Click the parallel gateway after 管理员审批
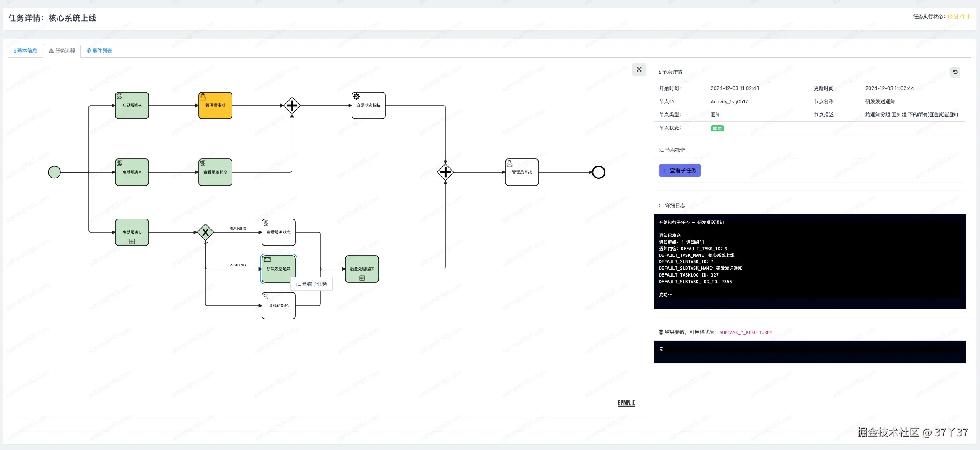980x450 pixels. 292,106
